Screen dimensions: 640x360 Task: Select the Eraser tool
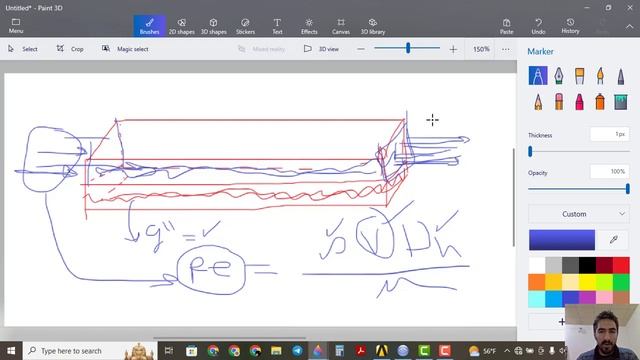(559, 102)
